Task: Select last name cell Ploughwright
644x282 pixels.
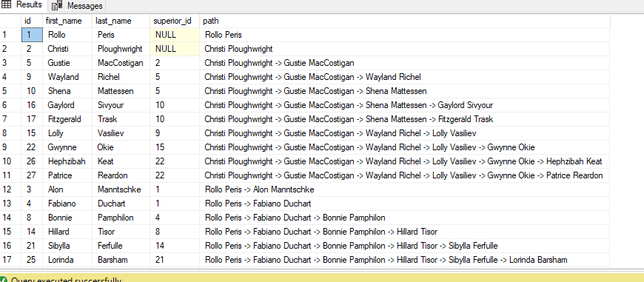Action: tap(121, 49)
